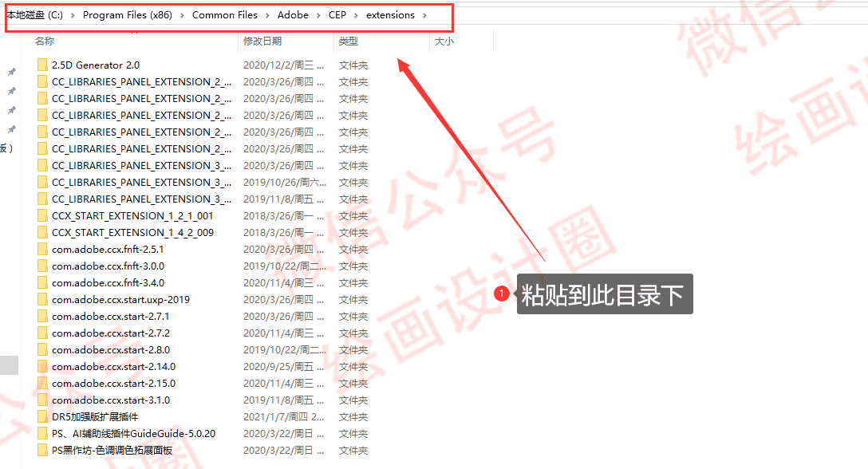This screenshot has height=469, width=868.
Task: Open dropdown chevron after Common Files
Action: click(x=267, y=15)
